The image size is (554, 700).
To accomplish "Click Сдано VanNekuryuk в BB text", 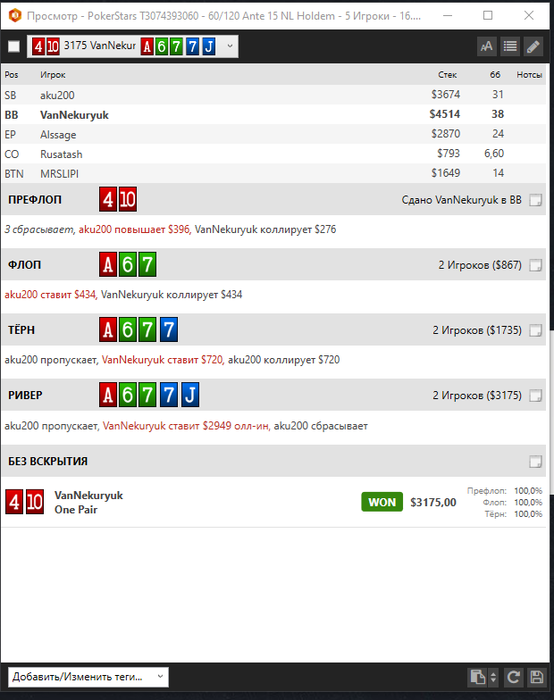I will (x=462, y=200).
